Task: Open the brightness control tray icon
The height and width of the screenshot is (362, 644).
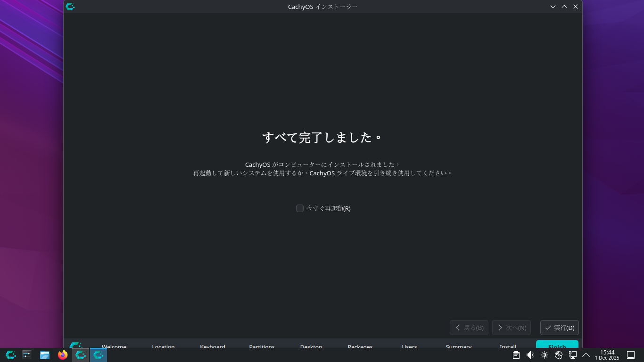Action: [545, 355]
